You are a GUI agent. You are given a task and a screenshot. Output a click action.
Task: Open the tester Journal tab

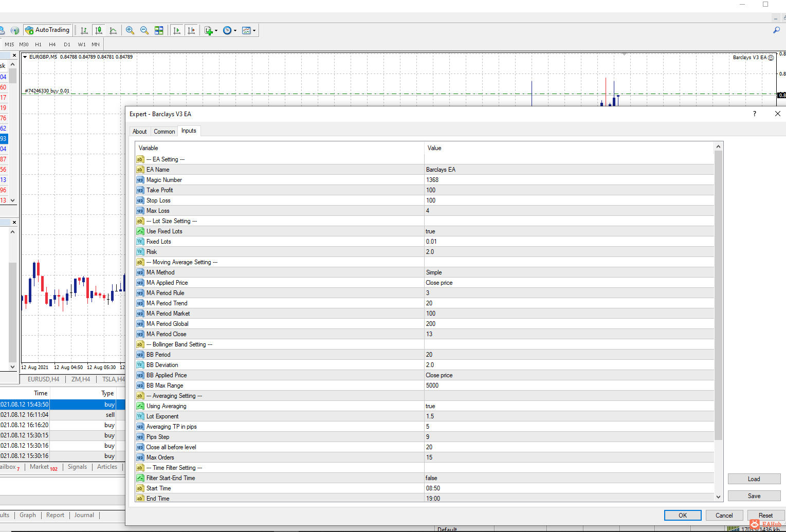(84, 515)
